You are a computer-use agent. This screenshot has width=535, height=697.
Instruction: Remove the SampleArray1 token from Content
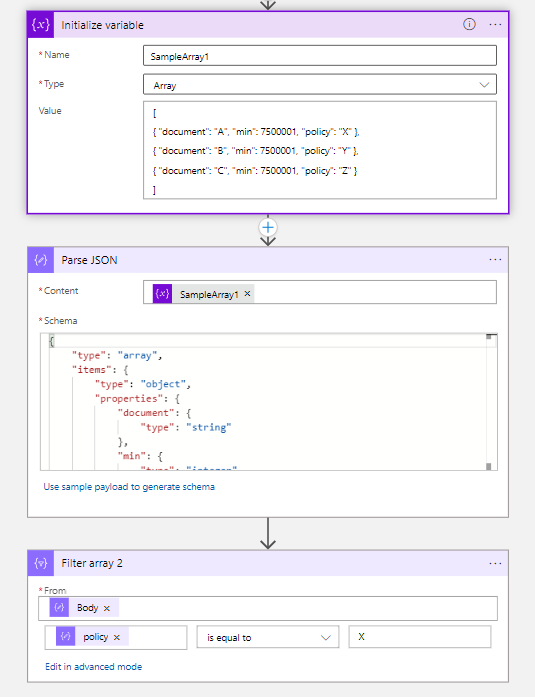pyautogui.click(x=248, y=294)
